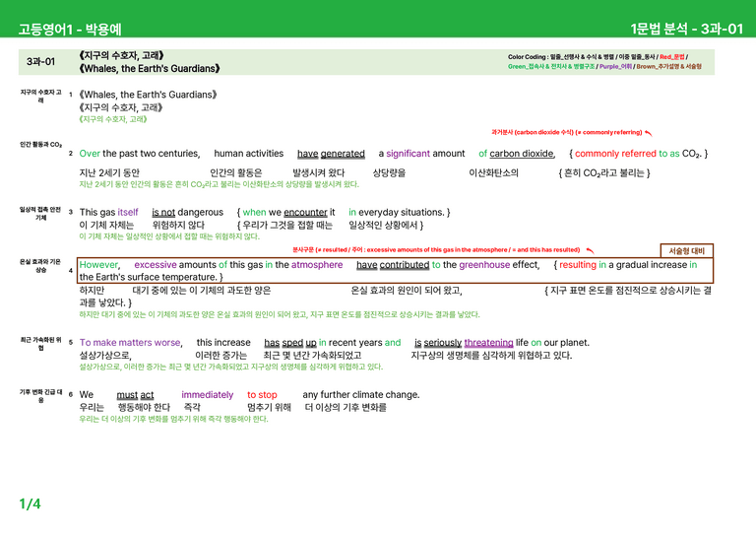Click the purple word 'greenhouse'
The height and width of the screenshot is (535, 756).
coord(484,265)
